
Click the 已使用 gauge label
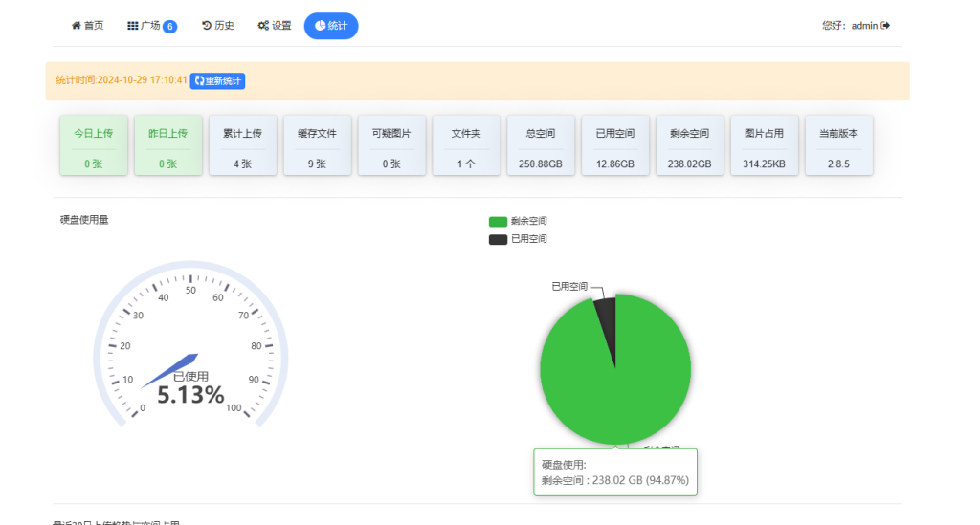point(190,377)
